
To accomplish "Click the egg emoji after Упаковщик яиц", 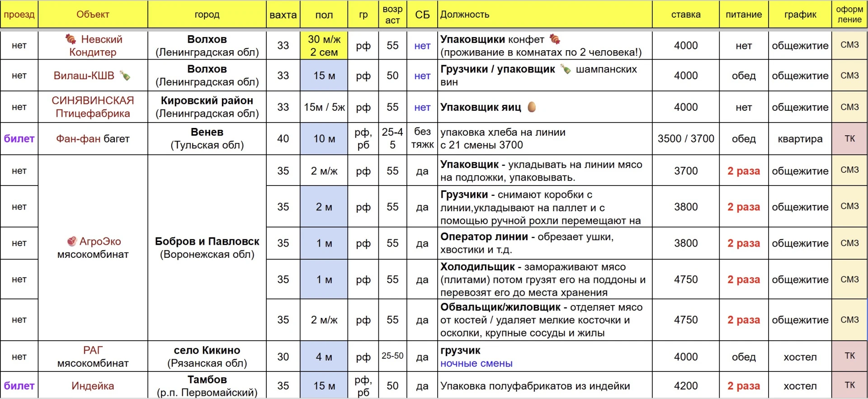I will 532,107.
